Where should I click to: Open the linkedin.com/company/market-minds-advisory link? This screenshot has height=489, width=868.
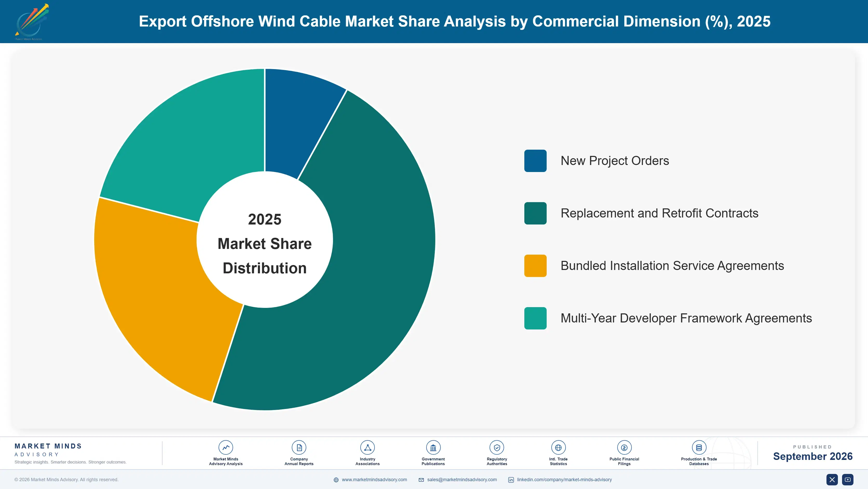(564, 480)
